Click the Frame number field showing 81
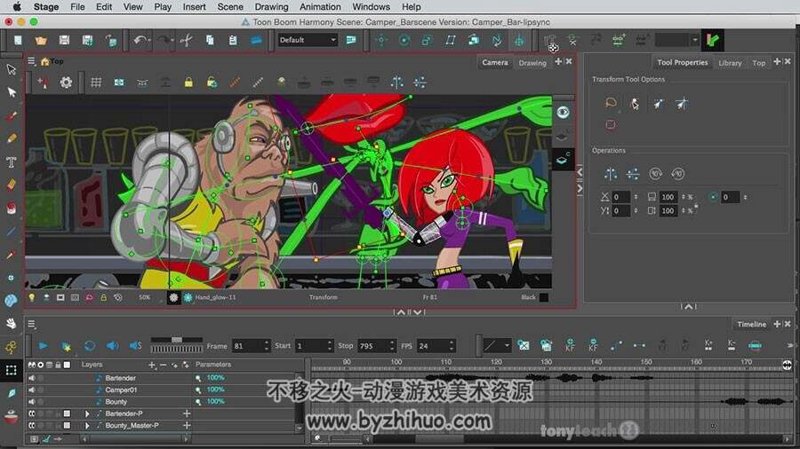800x449 pixels. pyautogui.click(x=250, y=346)
